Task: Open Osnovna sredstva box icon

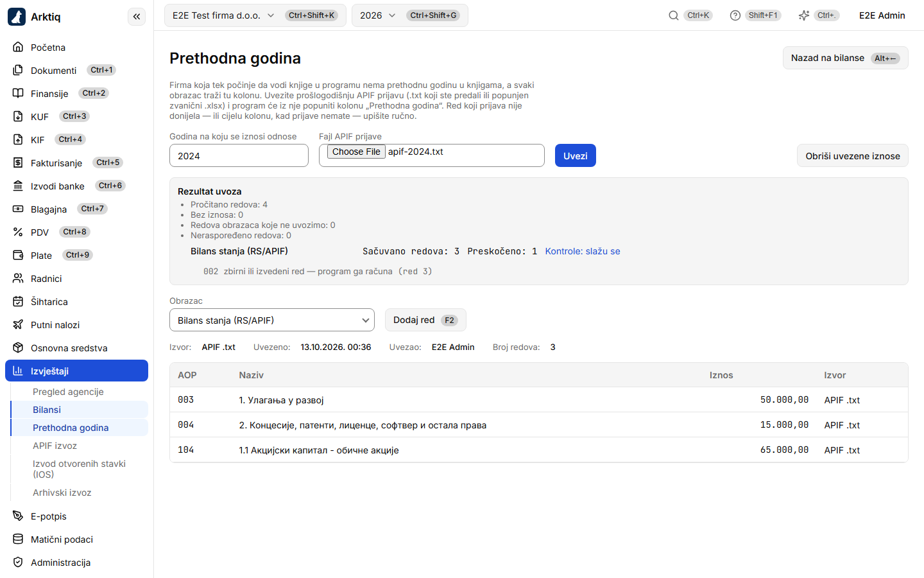Action: pyautogui.click(x=18, y=347)
